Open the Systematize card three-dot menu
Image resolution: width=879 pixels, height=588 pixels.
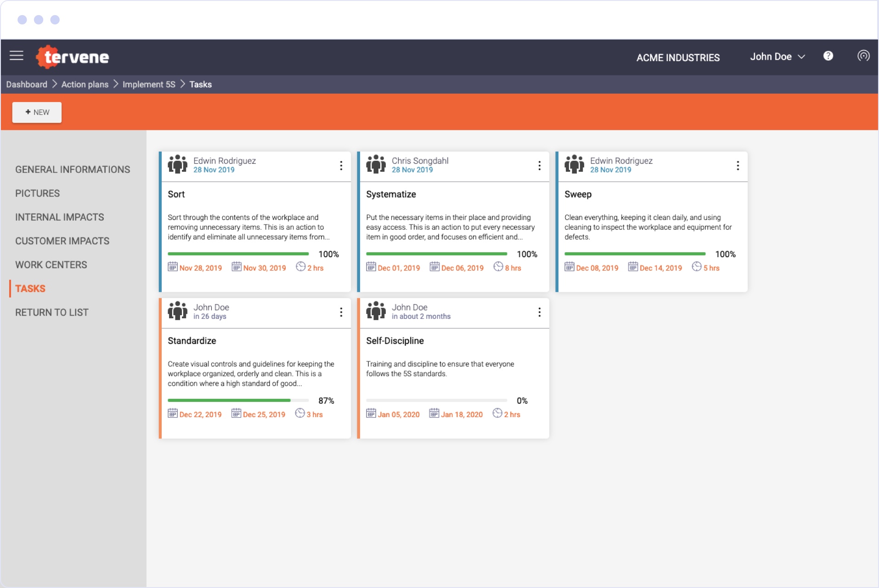pos(539,165)
